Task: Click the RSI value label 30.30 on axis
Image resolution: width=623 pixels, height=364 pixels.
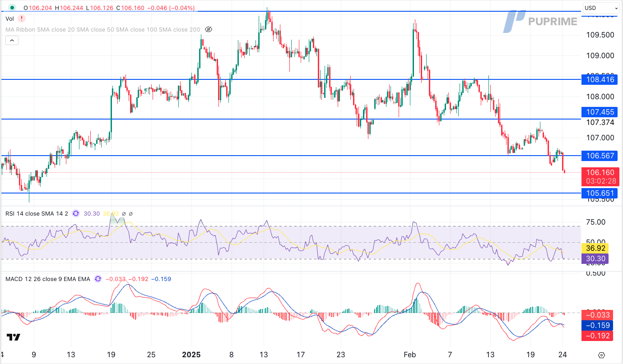Action: pos(595,258)
